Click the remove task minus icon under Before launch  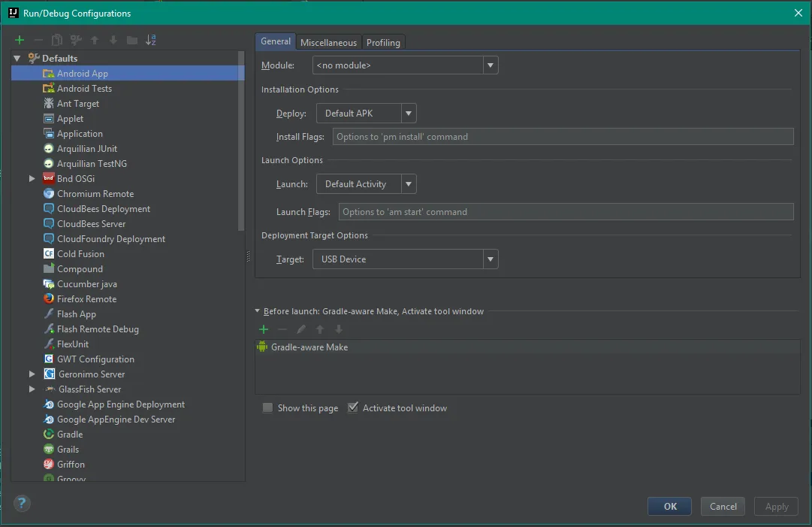282,329
